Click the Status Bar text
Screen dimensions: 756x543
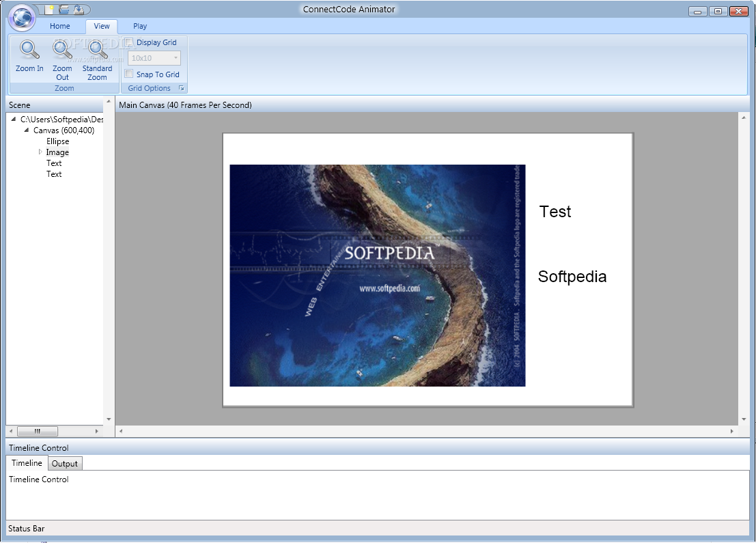click(x=27, y=529)
